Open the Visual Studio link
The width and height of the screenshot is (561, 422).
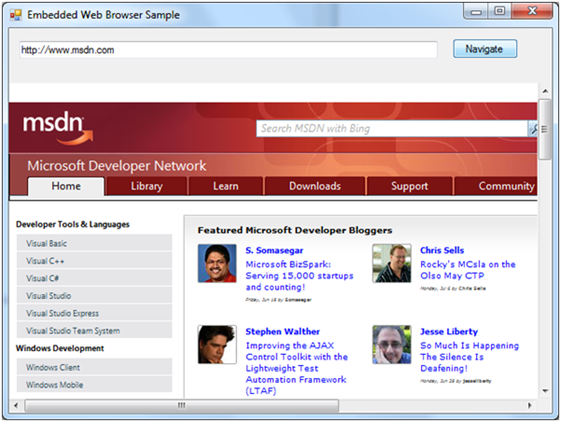[x=94, y=296]
